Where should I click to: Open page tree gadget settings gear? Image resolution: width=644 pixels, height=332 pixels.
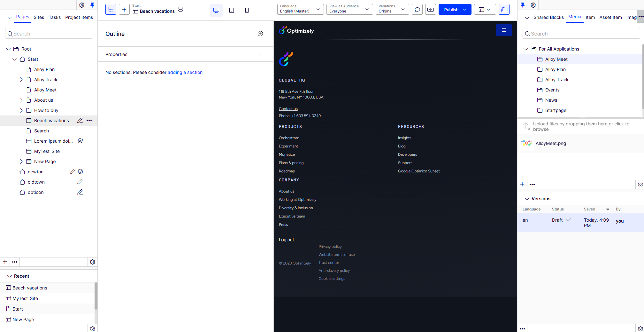coord(93,262)
